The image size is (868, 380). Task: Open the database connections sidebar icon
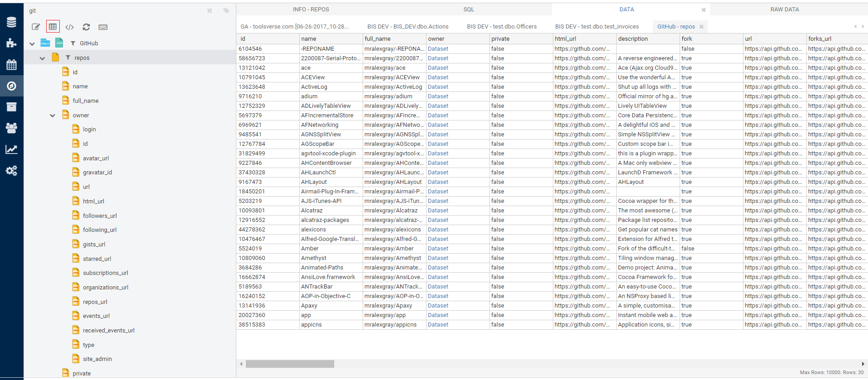tap(11, 22)
